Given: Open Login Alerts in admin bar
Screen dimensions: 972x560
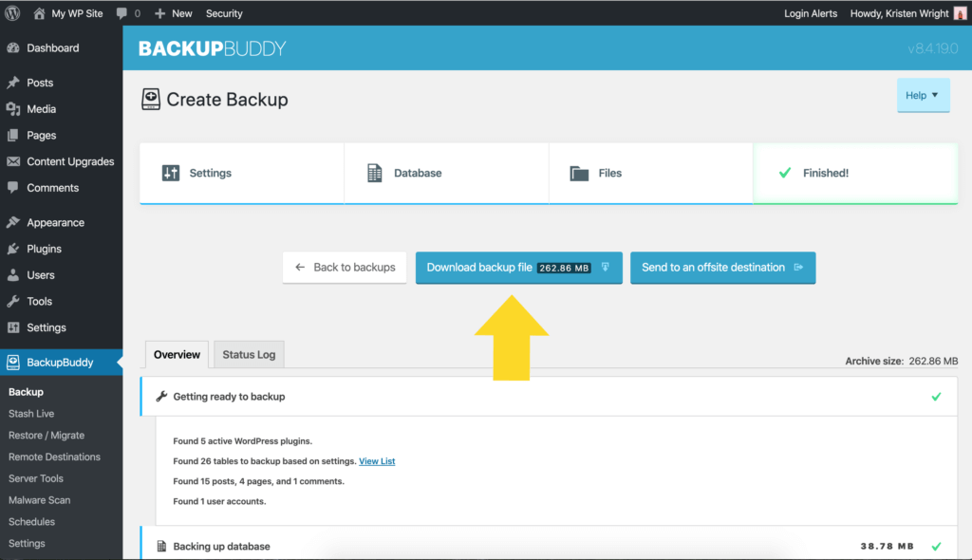Looking at the screenshot, I should (x=811, y=13).
